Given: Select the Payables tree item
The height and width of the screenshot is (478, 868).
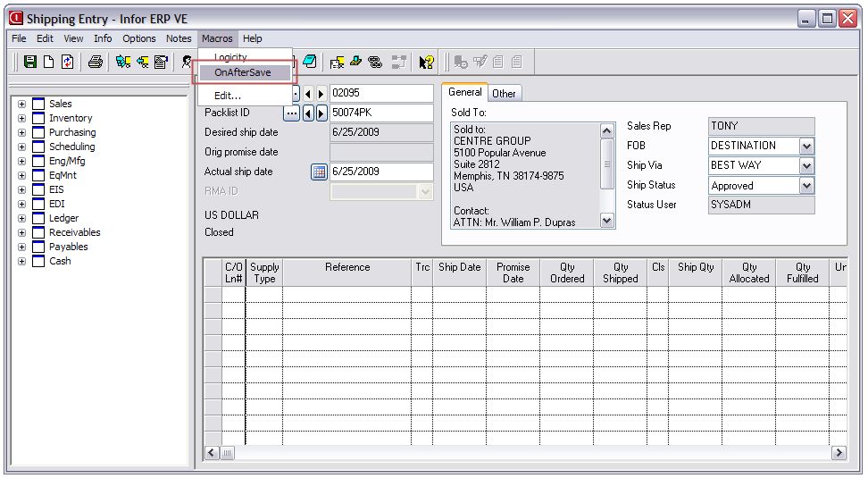Looking at the screenshot, I should click(x=68, y=247).
